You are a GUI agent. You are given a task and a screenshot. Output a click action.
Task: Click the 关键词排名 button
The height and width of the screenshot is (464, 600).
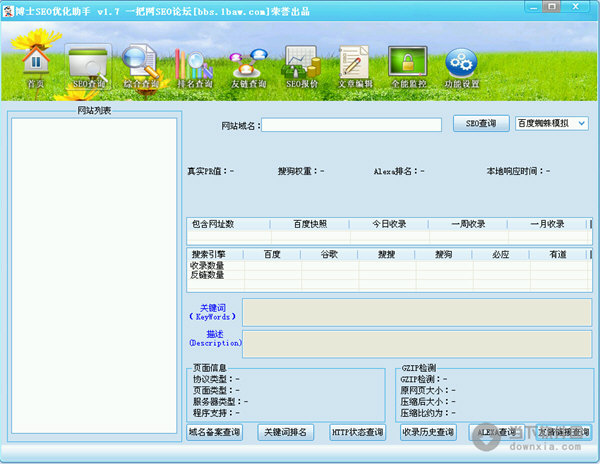tap(285, 432)
